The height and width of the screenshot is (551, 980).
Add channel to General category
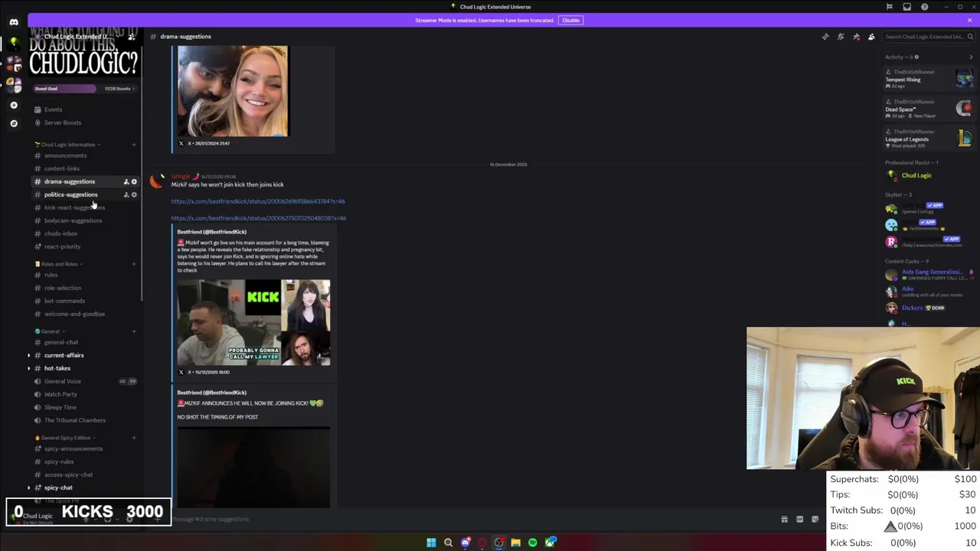pyautogui.click(x=134, y=331)
